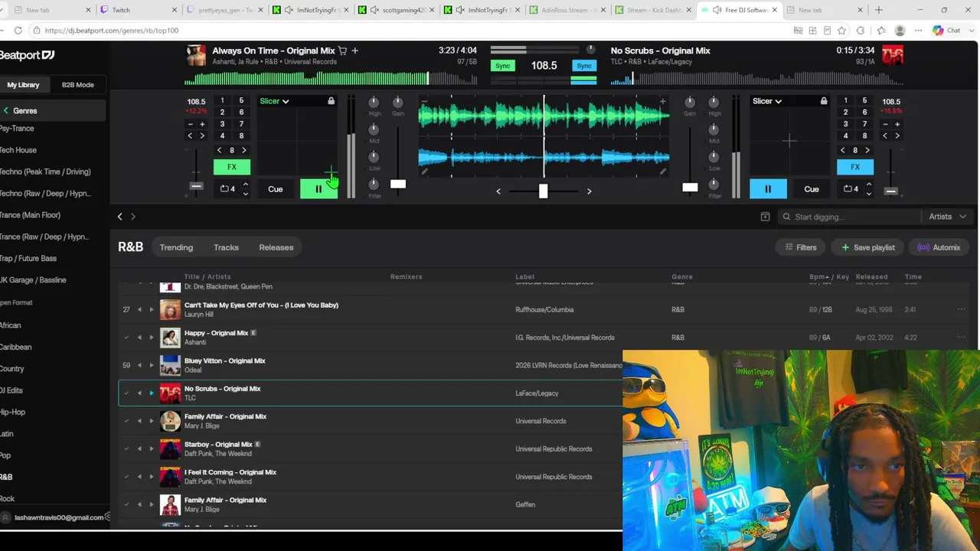Pause the left deck playback
980x551 pixels.
(x=318, y=189)
